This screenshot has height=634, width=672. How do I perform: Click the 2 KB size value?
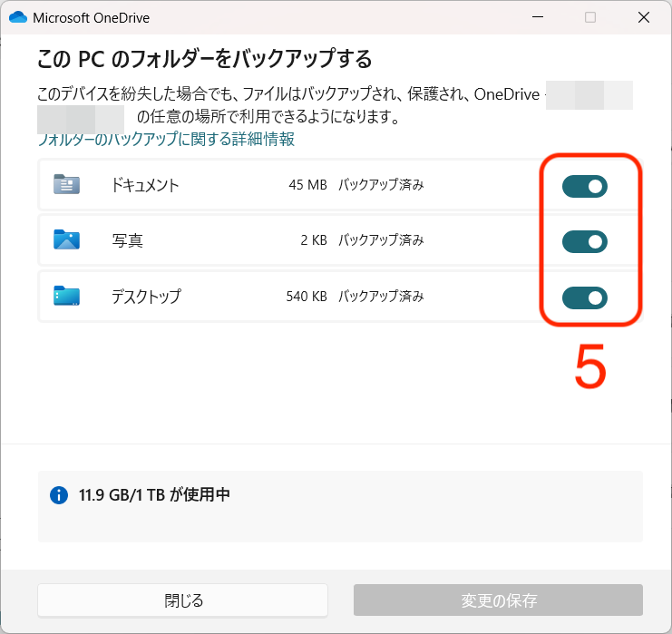pos(314,240)
